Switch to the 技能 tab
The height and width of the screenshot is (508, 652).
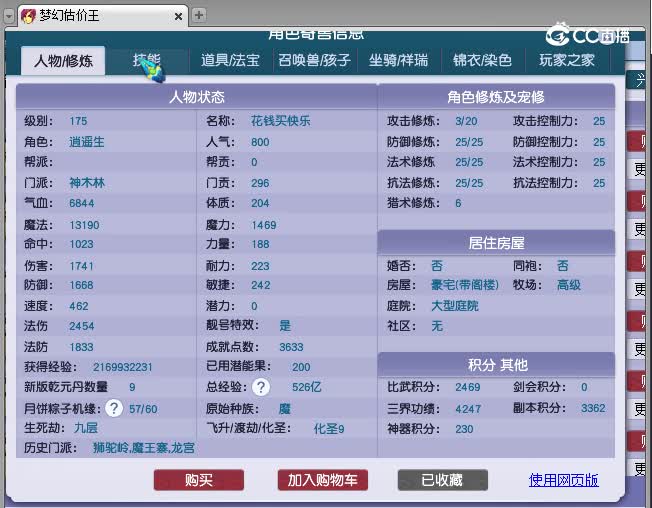(147, 61)
